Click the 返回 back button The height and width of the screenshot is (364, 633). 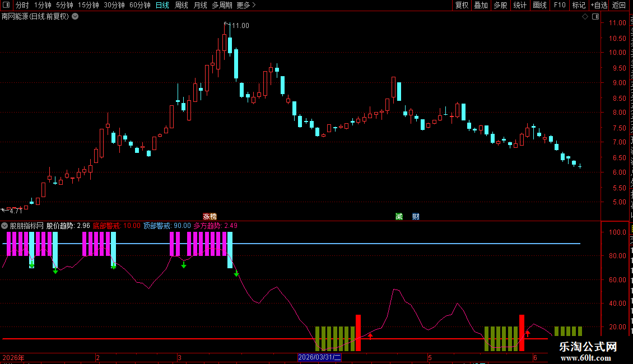click(x=619, y=5)
